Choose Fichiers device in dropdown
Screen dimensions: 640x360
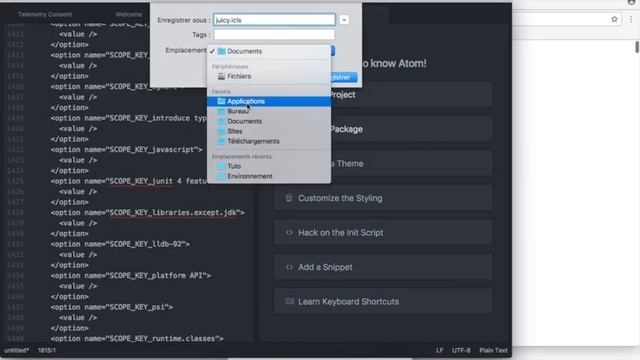click(x=269, y=76)
